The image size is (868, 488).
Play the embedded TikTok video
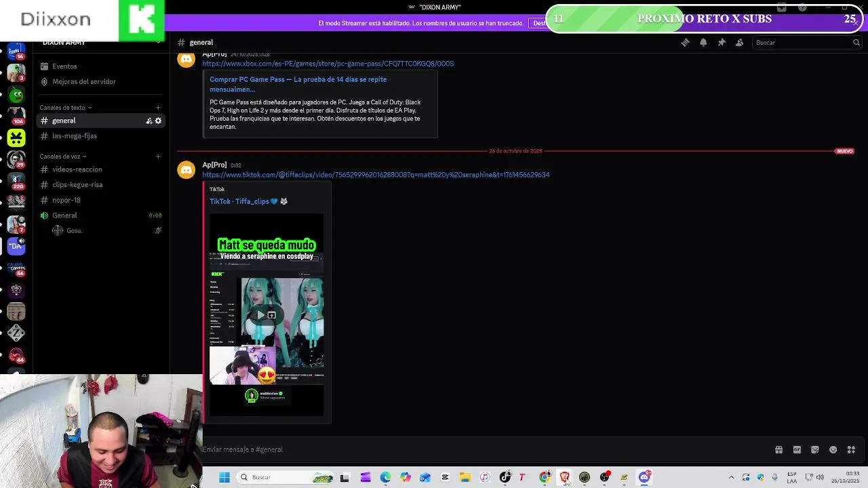(x=261, y=315)
